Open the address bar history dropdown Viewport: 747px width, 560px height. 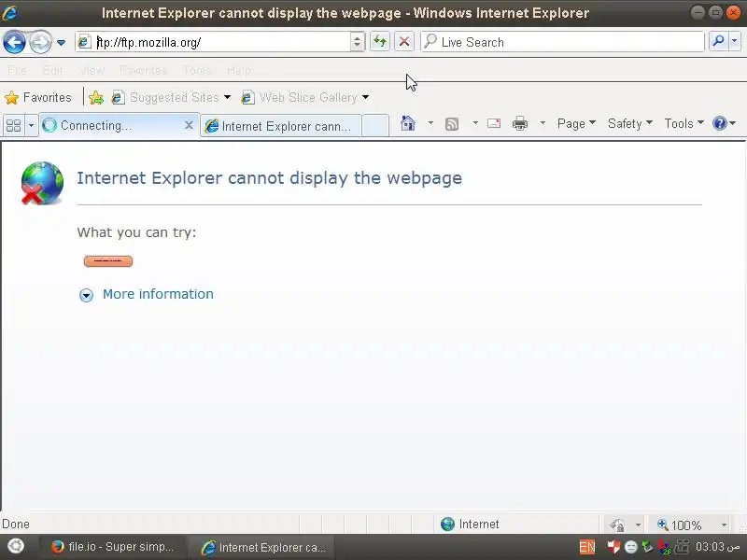[x=357, y=42]
